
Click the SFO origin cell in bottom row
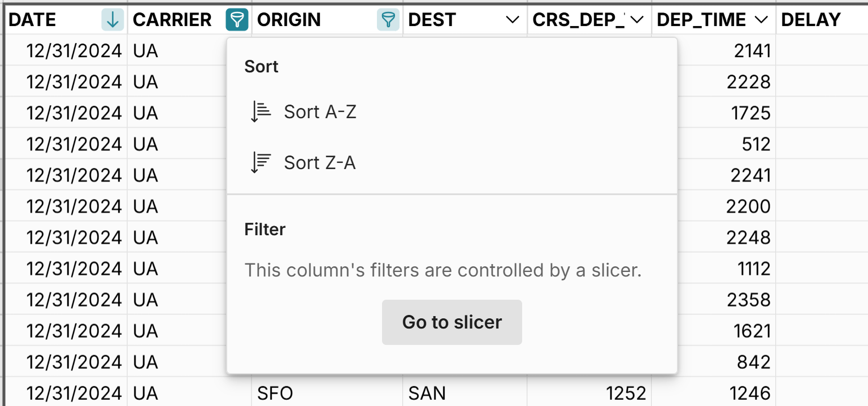tap(276, 392)
